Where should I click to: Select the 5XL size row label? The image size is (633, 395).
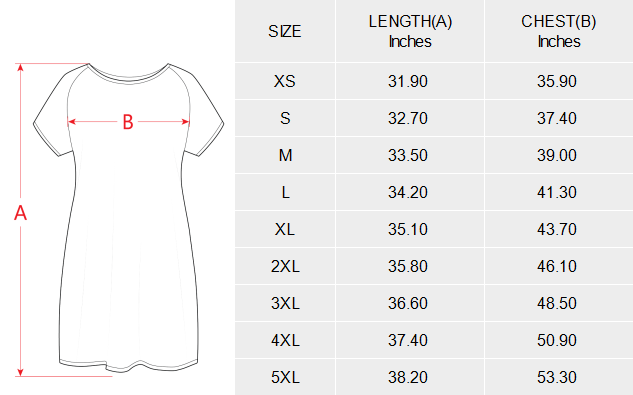point(285,378)
